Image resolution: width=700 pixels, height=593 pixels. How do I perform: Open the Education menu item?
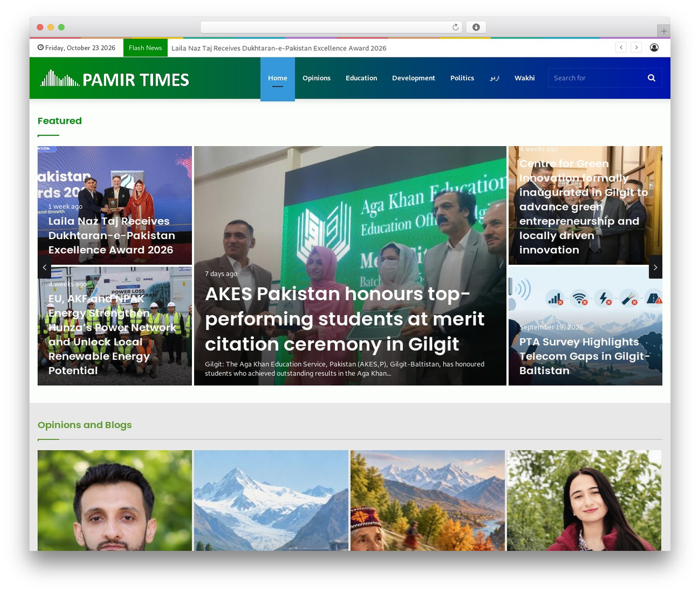point(361,78)
